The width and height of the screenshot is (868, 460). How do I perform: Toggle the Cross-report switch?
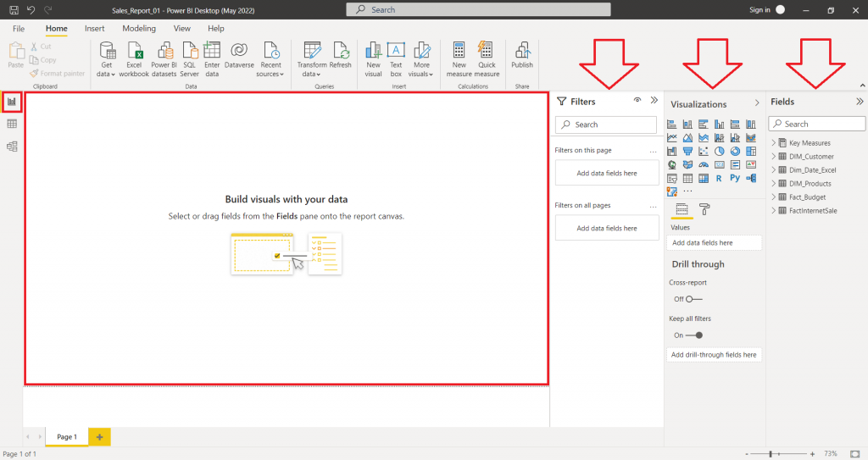(693, 299)
